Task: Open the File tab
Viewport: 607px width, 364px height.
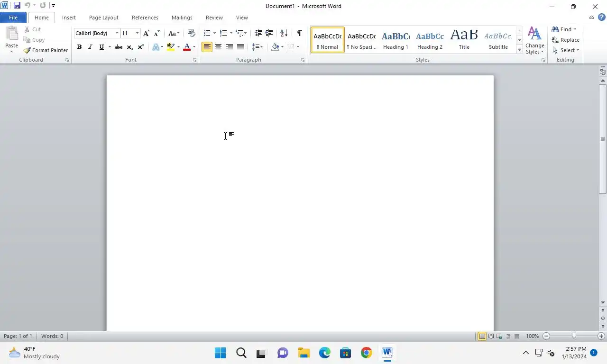Action: [x=13, y=18]
